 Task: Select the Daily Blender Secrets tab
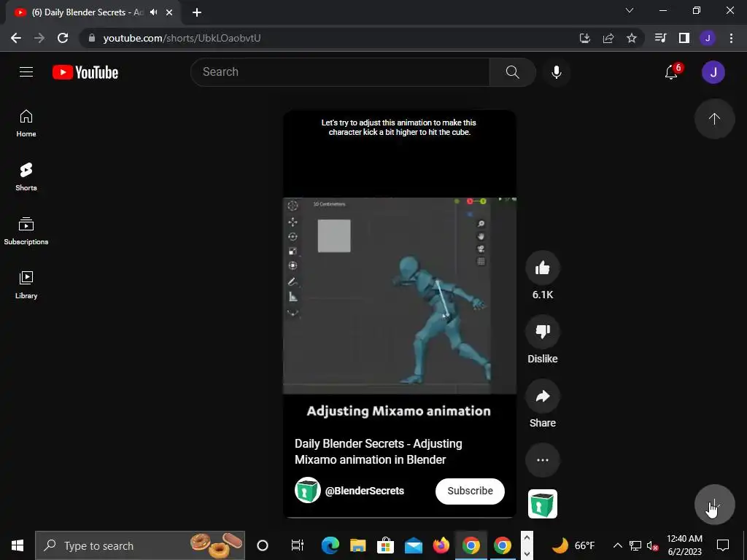[93, 13]
